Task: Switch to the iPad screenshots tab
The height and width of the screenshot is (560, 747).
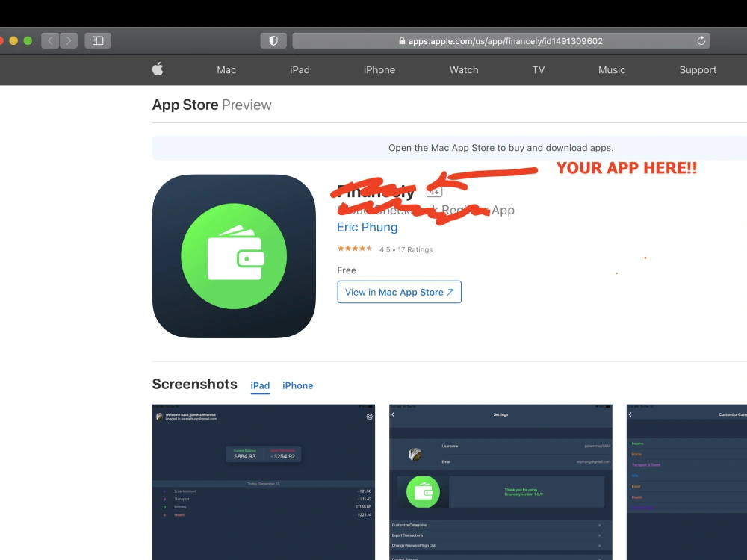Action: 260,386
